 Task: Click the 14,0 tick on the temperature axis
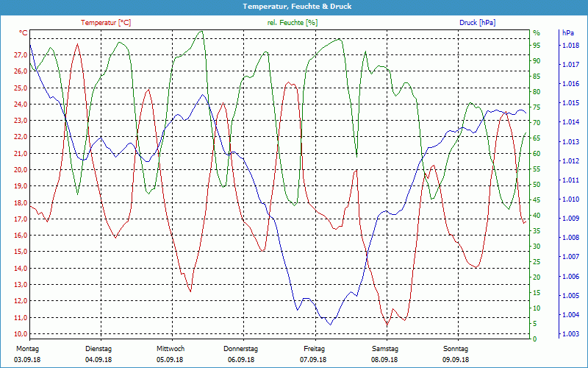coord(21,268)
